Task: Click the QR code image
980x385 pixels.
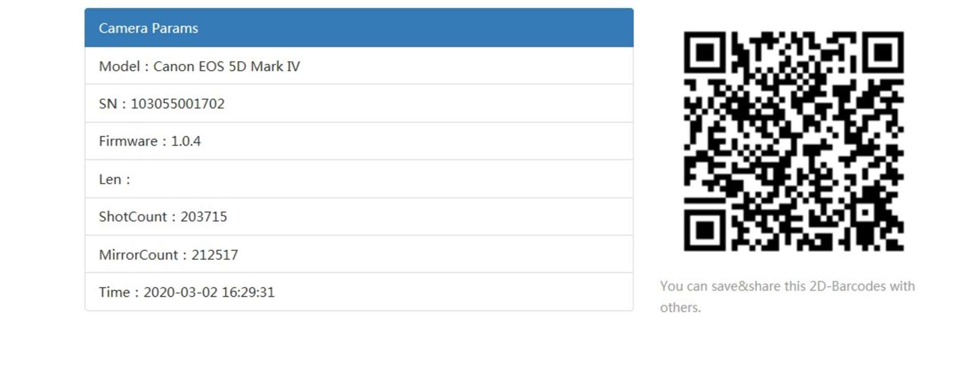Action: tap(794, 141)
